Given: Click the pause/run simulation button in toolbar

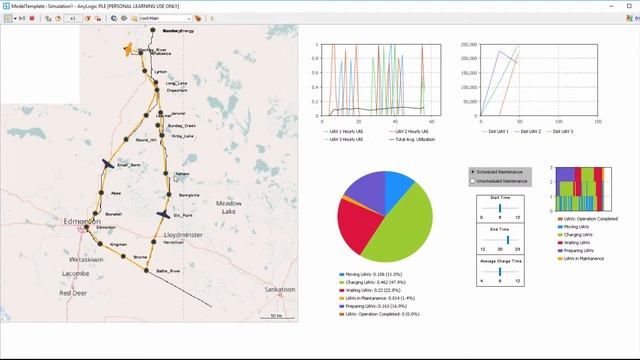Looking at the screenshot, I should (x=8, y=18).
